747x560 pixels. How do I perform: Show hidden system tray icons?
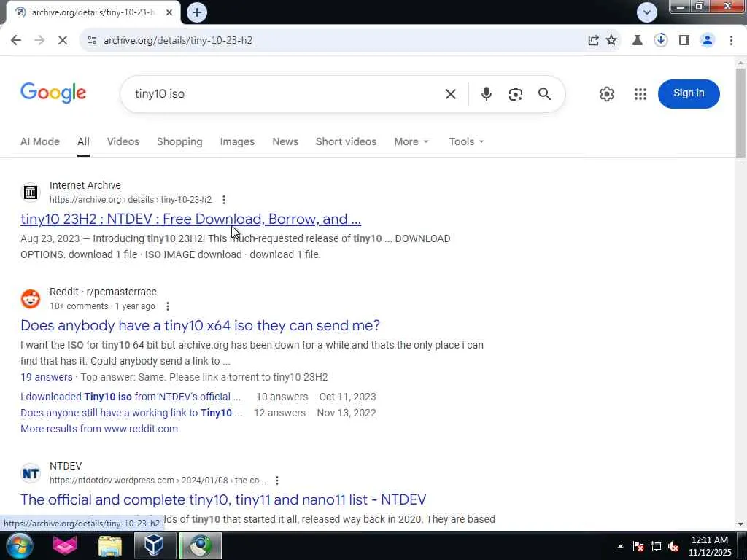(620, 546)
